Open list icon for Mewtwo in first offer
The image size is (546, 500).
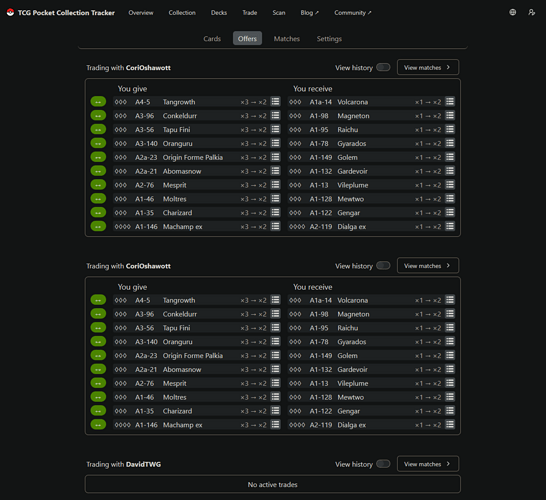pos(450,198)
